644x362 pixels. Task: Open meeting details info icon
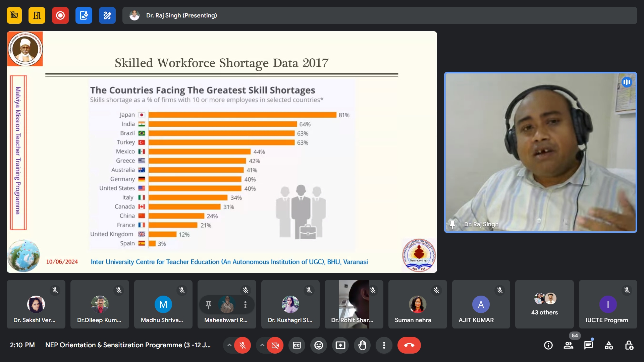tap(548, 345)
